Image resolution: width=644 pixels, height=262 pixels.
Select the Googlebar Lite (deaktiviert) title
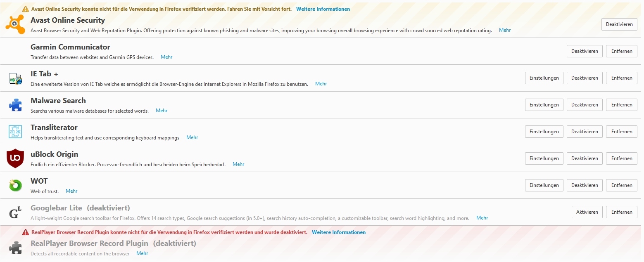click(80, 208)
